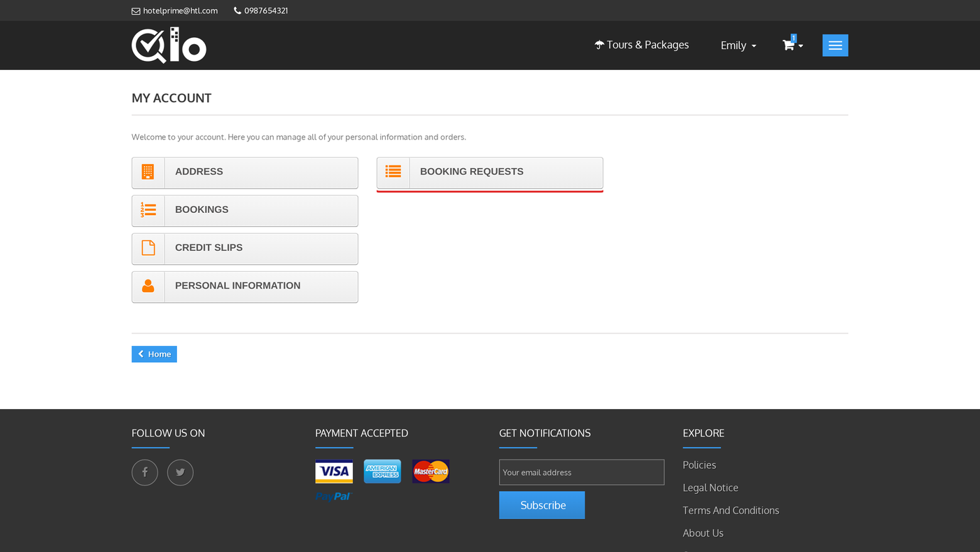Open the CREDIT SLIPS account section

click(x=245, y=249)
